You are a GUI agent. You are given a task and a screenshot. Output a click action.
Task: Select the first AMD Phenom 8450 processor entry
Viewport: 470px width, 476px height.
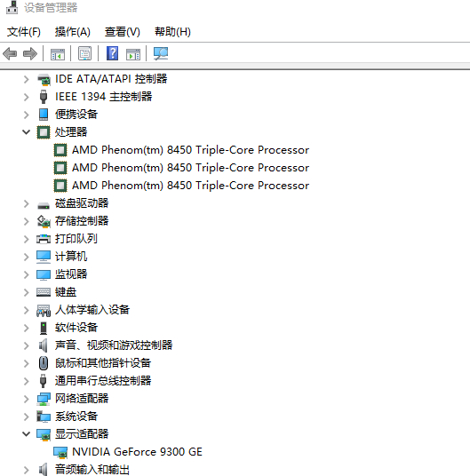(x=190, y=150)
